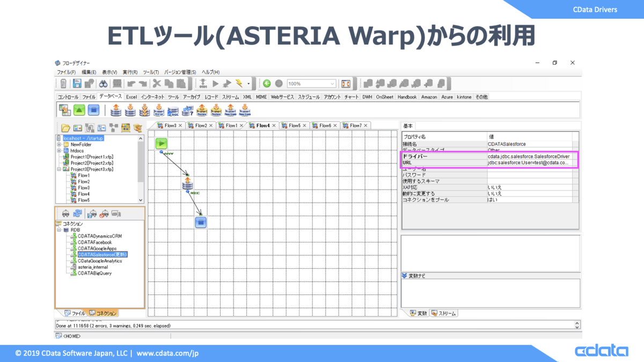Click the open folder icon above project tree
Viewport: 644px width, 362px height.
[65, 128]
